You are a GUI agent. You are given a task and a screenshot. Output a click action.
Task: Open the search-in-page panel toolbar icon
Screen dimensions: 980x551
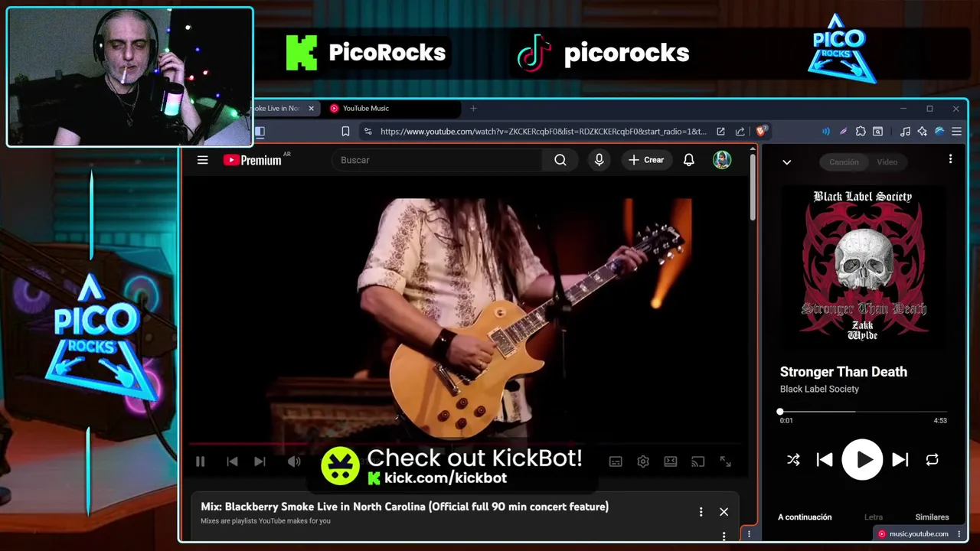[x=878, y=132]
